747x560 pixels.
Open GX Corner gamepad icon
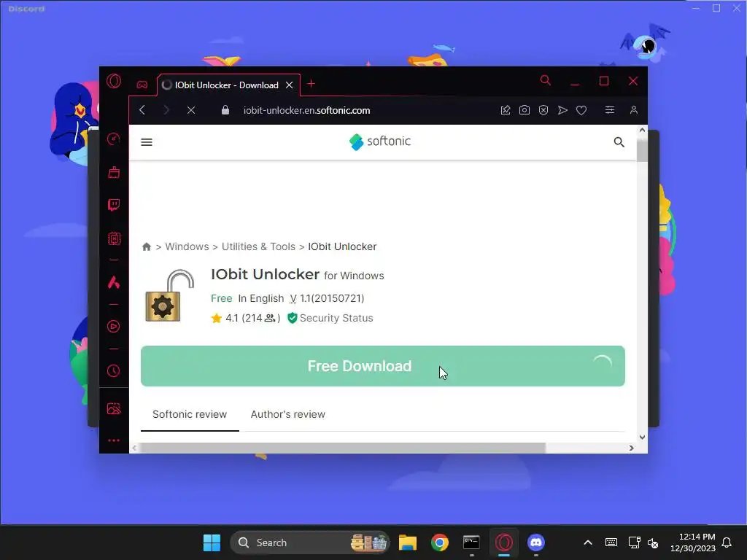142,85
